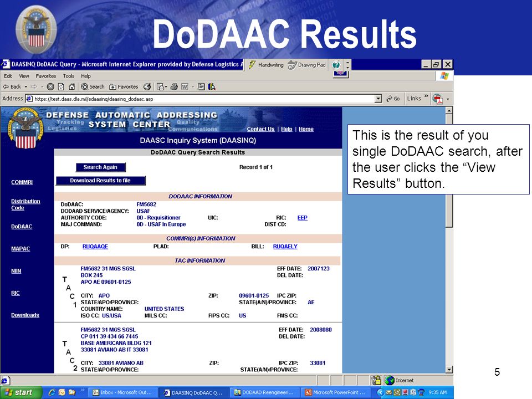Click the Forward navigation arrow
The image size is (532, 399).
[x=34, y=87]
